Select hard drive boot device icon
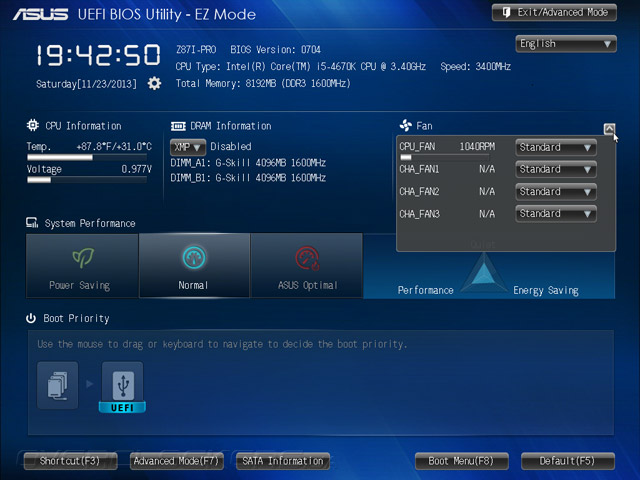The image size is (640, 480). pos(58,385)
